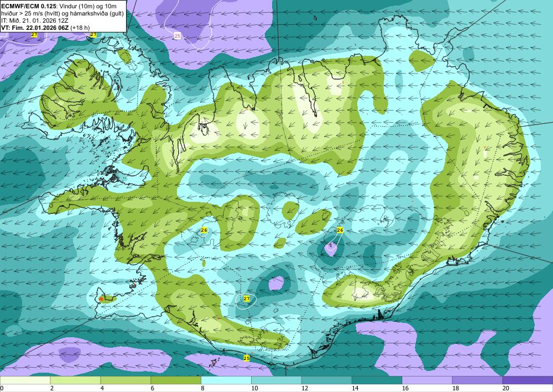This screenshot has height=392, width=553.
Task: Click the legend scale value '20'
Action: click(x=506, y=389)
